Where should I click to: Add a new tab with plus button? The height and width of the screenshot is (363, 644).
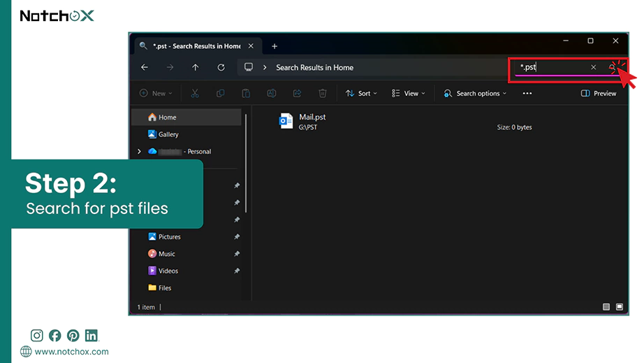point(275,46)
